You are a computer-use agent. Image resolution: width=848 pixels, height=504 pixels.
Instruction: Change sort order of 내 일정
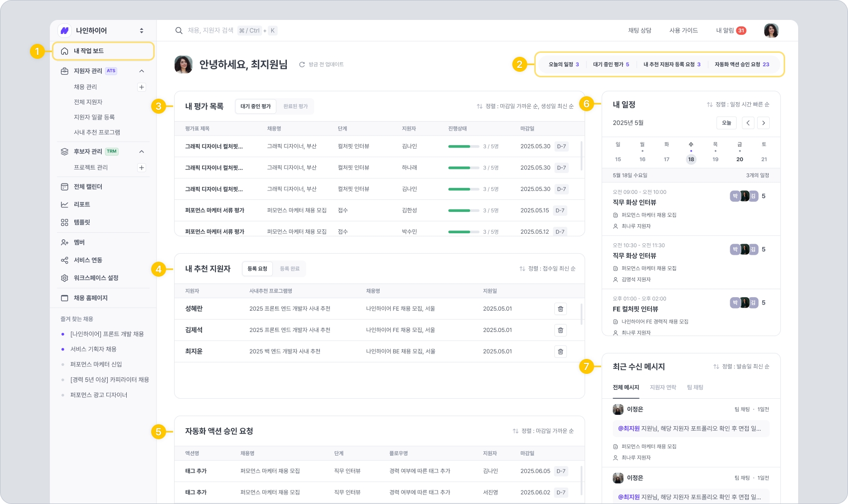(x=738, y=105)
